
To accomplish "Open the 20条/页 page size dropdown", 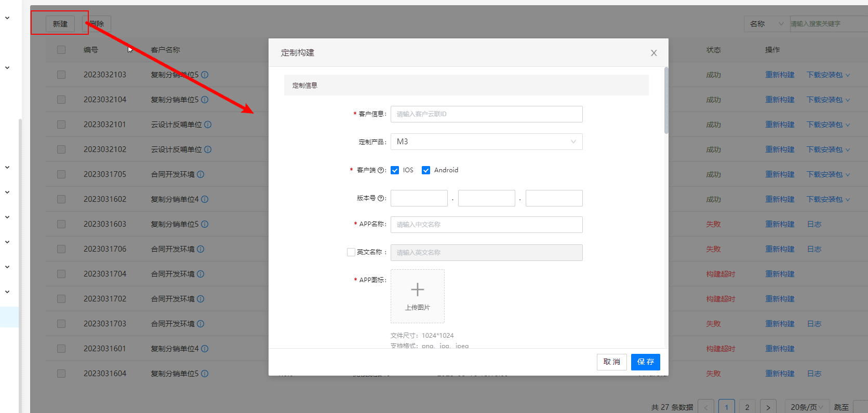I will click(x=807, y=407).
